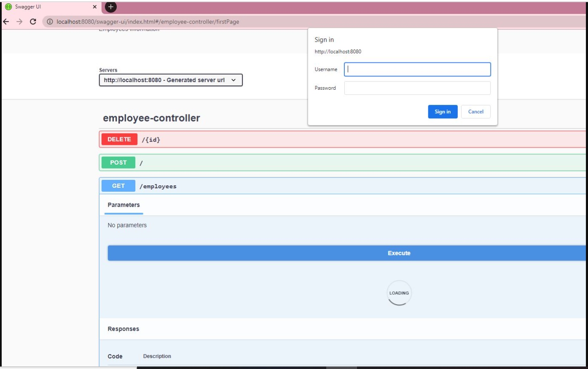Image resolution: width=588 pixels, height=369 pixels.
Task: Cancel the sign in dialog
Action: (475, 112)
